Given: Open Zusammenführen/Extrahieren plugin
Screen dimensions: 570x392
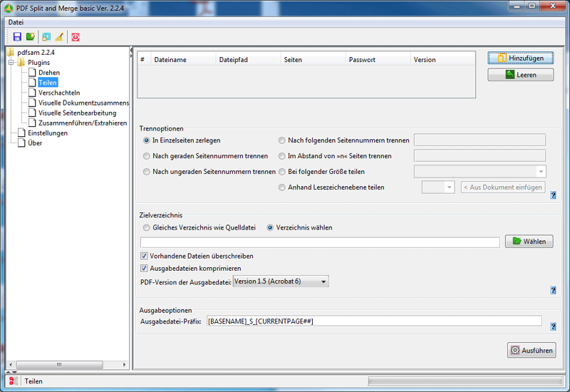Looking at the screenshot, I should (x=83, y=123).
